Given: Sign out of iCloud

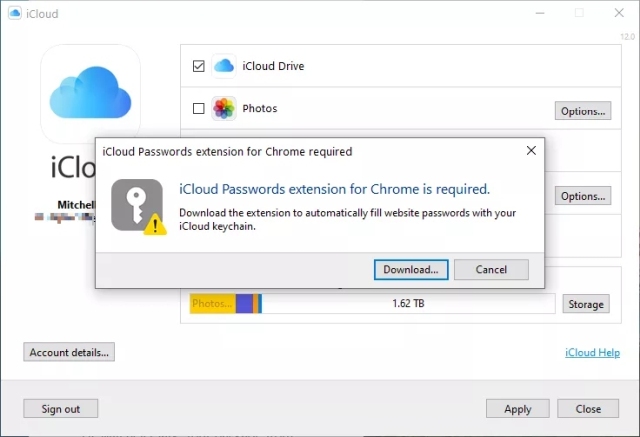Looking at the screenshot, I should (x=60, y=408).
